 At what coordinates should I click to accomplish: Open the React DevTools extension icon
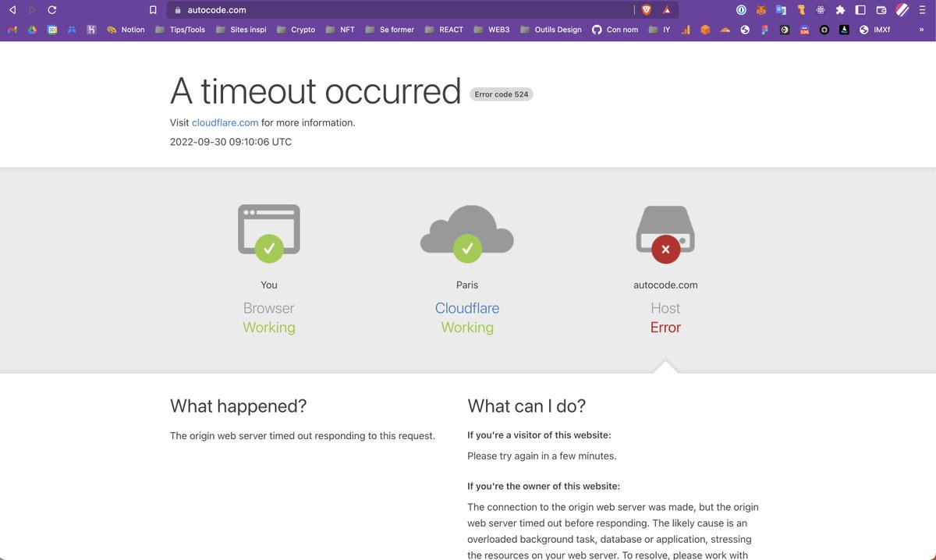(x=821, y=10)
